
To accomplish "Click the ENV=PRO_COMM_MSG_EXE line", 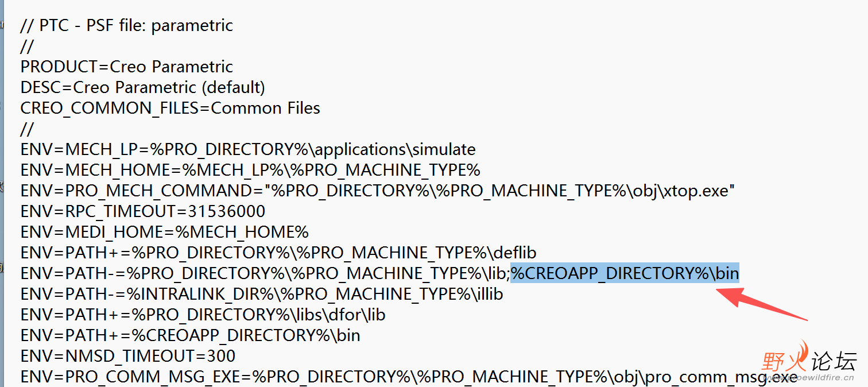I will point(409,377).
